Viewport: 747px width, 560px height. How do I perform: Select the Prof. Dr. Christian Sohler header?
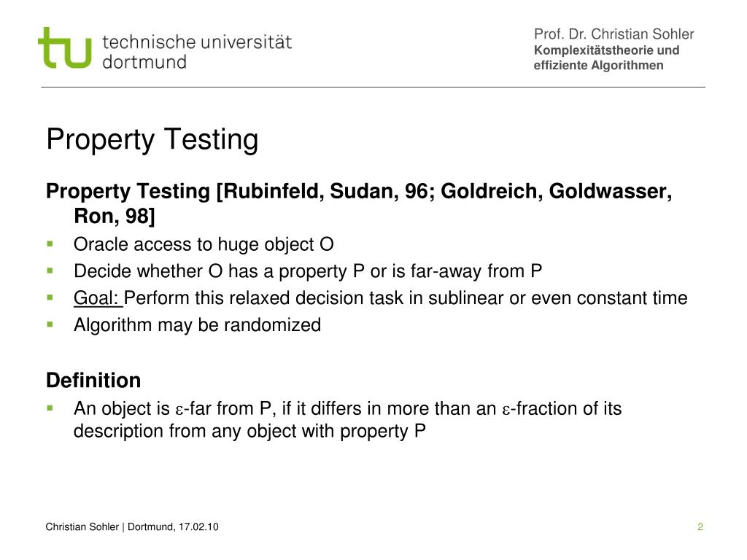click(x=614, y=34)
